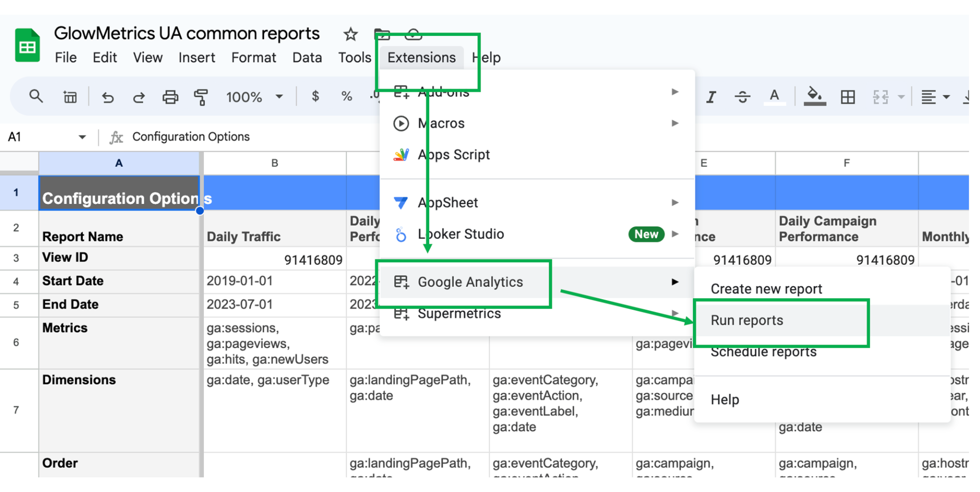Expand the merge type dropdown arrow

coord(901,97)
